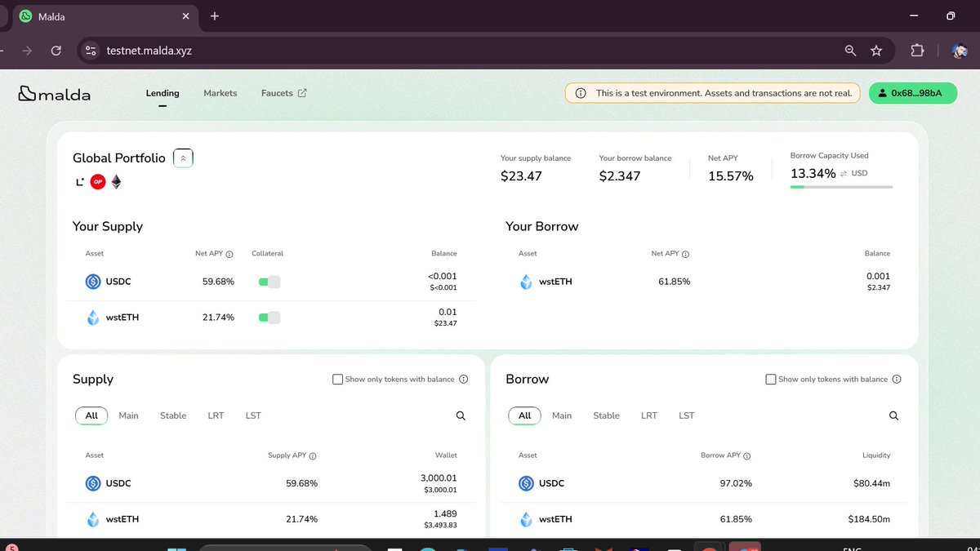Toggle USDC collateral switch
The width and height of the screenshot is (980, 551).
coord(269,282)
